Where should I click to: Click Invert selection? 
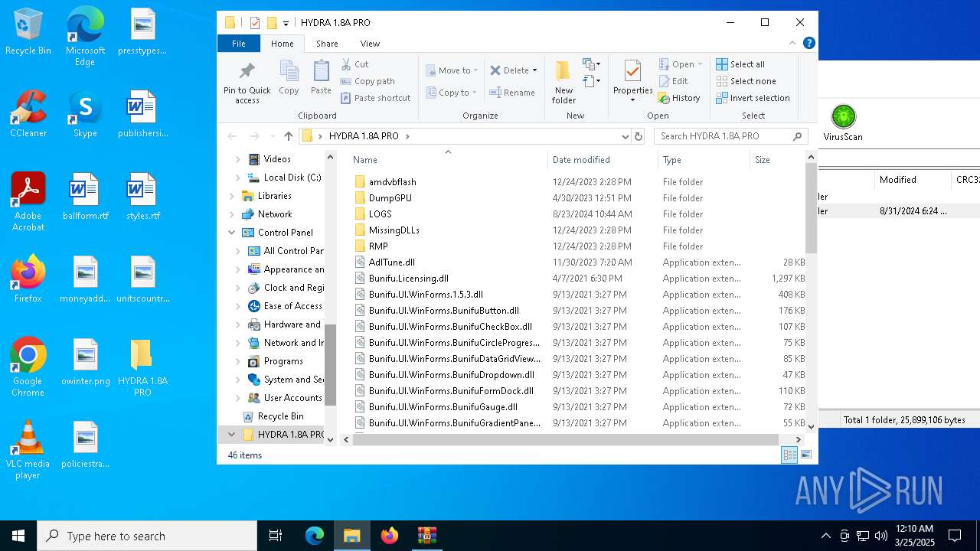click(753, 98)
